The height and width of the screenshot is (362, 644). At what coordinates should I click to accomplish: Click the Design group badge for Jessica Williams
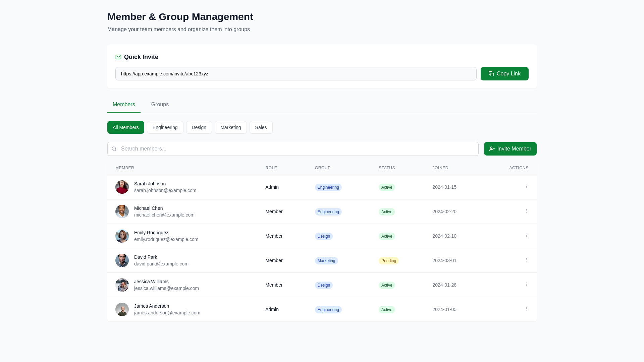pos(323,285)
